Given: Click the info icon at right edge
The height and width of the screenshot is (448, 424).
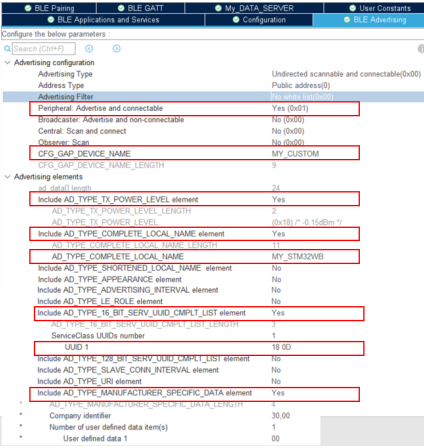Looking at the screenshot, I should pyautogui.click(x=421, y=49).
